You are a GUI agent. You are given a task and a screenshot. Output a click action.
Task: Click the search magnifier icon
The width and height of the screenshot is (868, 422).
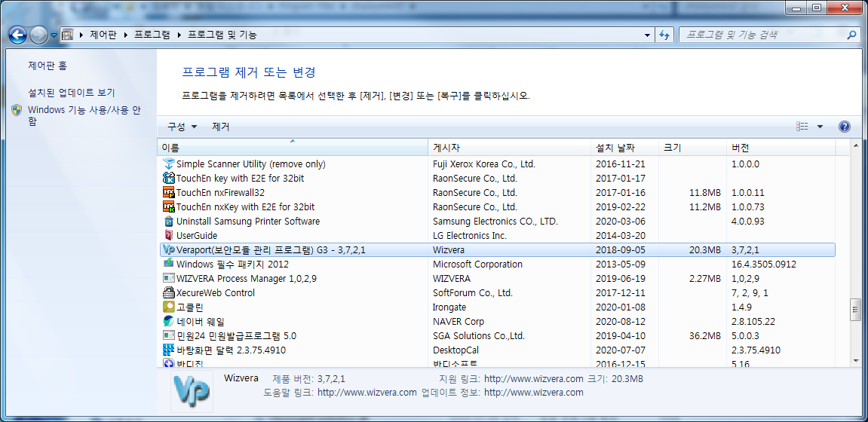[x=851, y=35]
